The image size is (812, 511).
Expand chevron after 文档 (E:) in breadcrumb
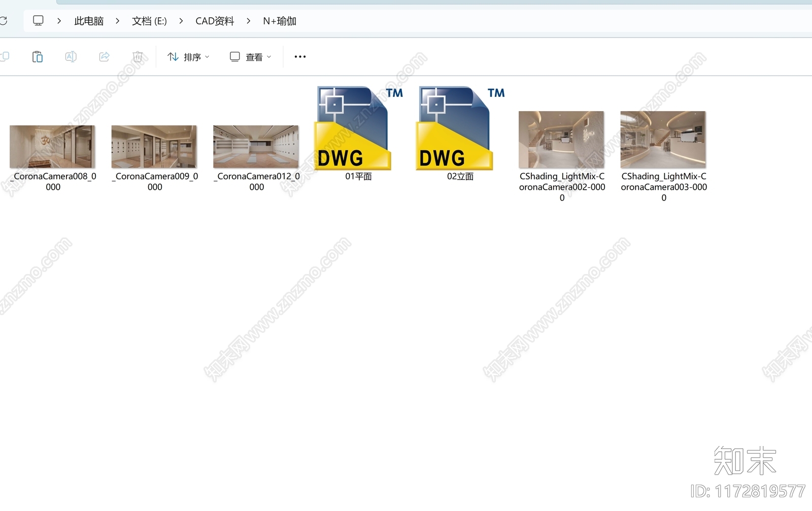pos(181,21)
